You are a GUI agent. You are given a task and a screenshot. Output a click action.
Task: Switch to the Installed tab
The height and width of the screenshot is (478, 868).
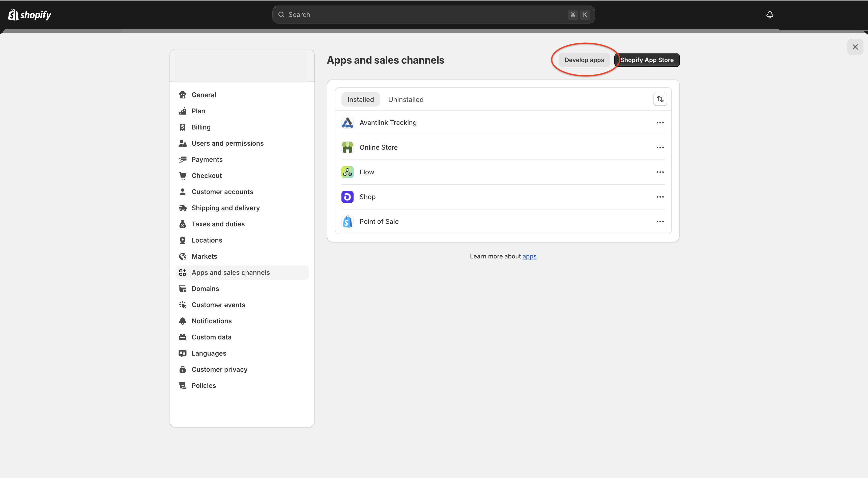[x=361, y=99]
